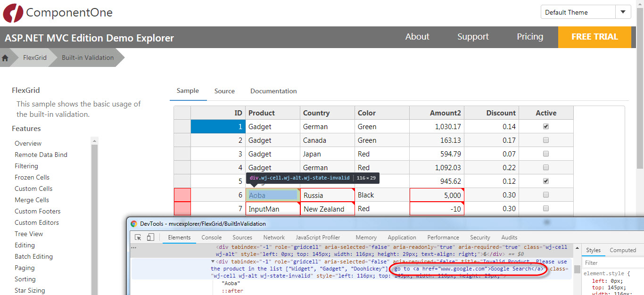Open the Filtering feature link
The height and width of the screenshot is (295, 644).
[26, 166]
